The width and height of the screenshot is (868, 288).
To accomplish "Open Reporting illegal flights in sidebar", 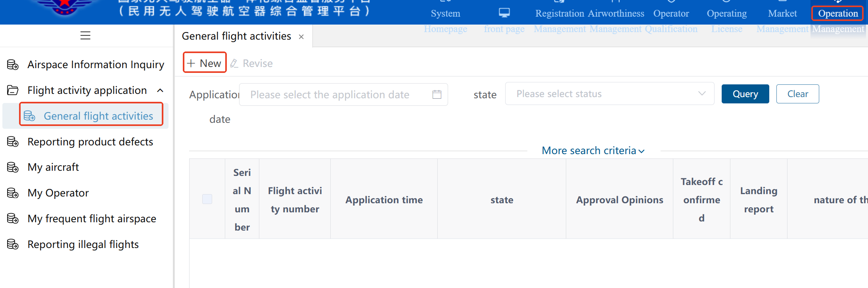I will click(x=86, y=244).
